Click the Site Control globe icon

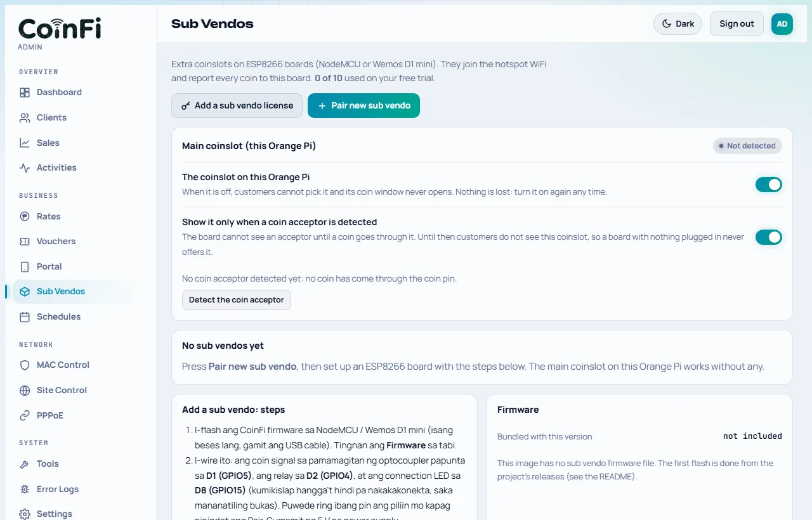click(25, 391)
